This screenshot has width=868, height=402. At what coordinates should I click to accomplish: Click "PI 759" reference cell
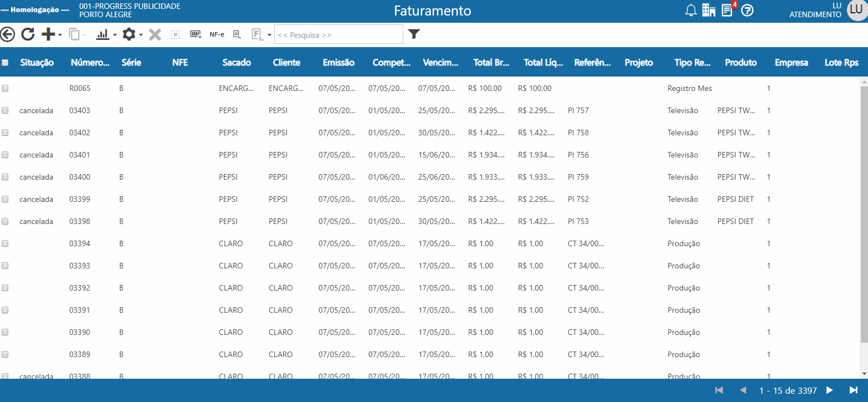tap(578, 177)
